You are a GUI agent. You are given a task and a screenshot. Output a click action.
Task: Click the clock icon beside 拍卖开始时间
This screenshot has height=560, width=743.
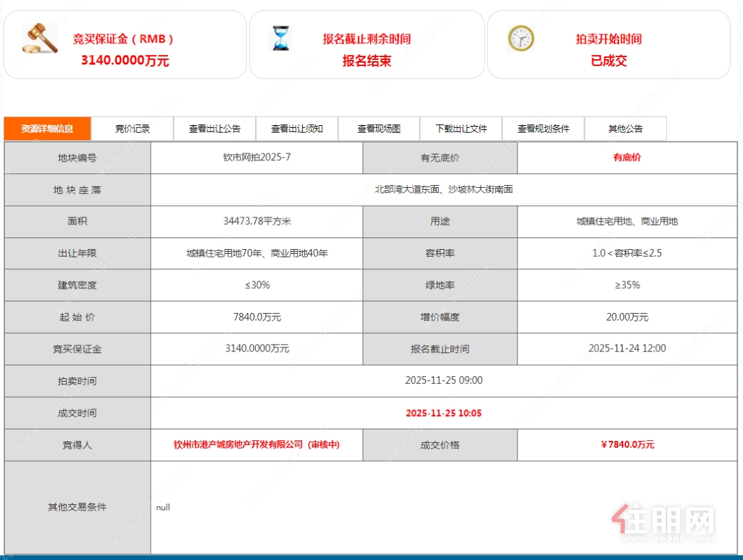click(x=521, y=38)
